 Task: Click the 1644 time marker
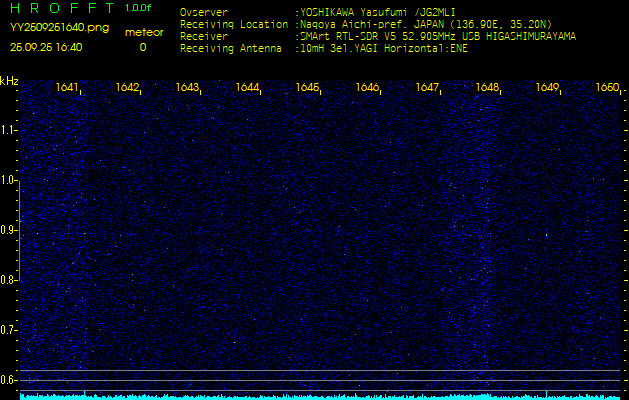point(247,87)
